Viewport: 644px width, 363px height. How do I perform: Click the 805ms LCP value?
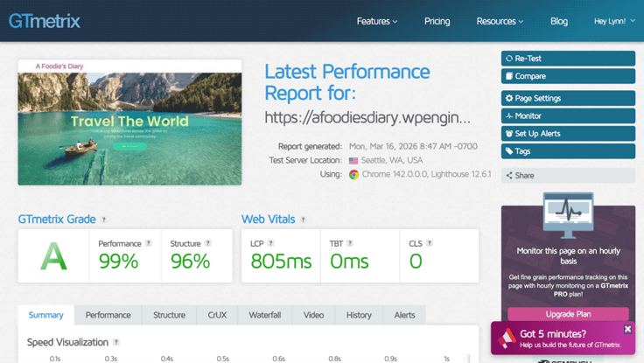tap(282, 262)
